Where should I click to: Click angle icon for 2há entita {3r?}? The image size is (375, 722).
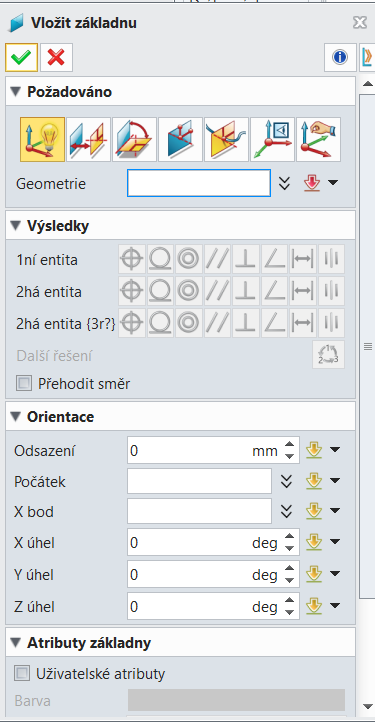click(x=275, y=323)
